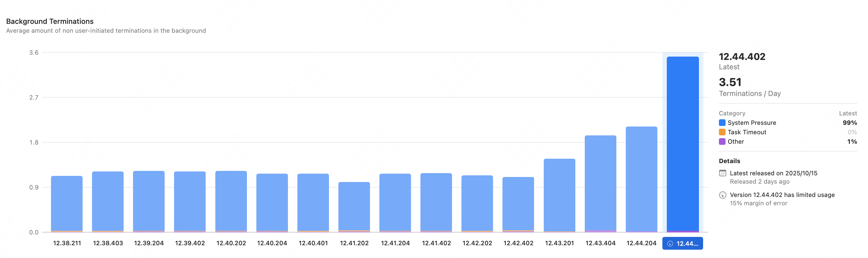
Task: Select the 12.44.402 highlighted version label
Action: 682,244
